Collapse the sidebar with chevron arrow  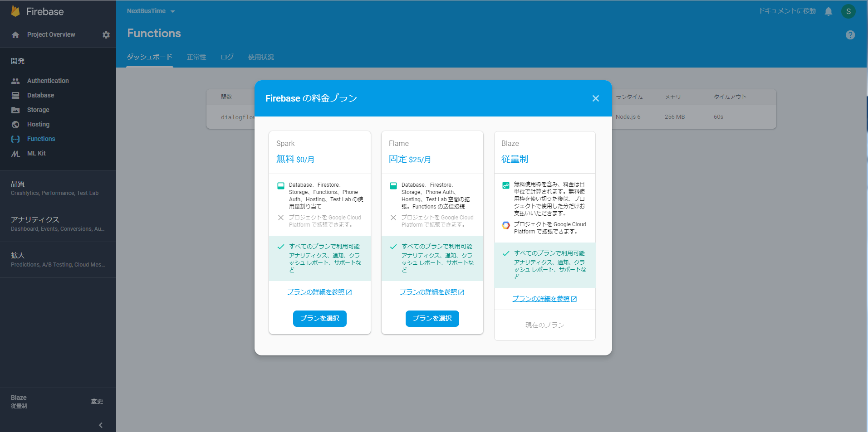(x=101, y=425)
